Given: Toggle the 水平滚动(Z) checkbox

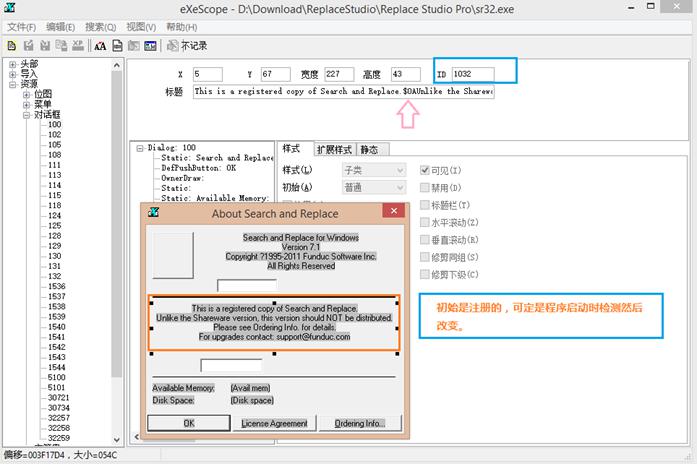Looking at the screenshot, I should tap(425, 222).
